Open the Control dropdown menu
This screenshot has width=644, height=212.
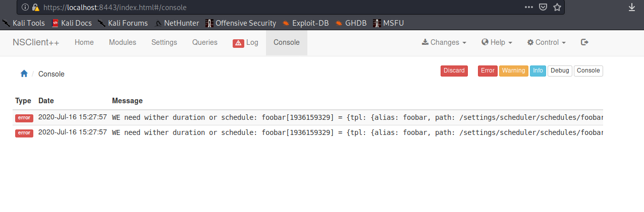pyautogui.click(x=547, y=42)
